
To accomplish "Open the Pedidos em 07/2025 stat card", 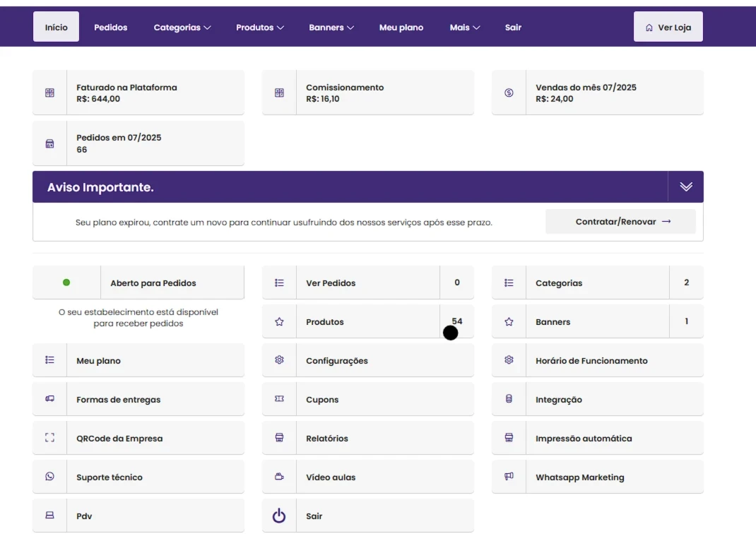I will (x=138, y=143).
